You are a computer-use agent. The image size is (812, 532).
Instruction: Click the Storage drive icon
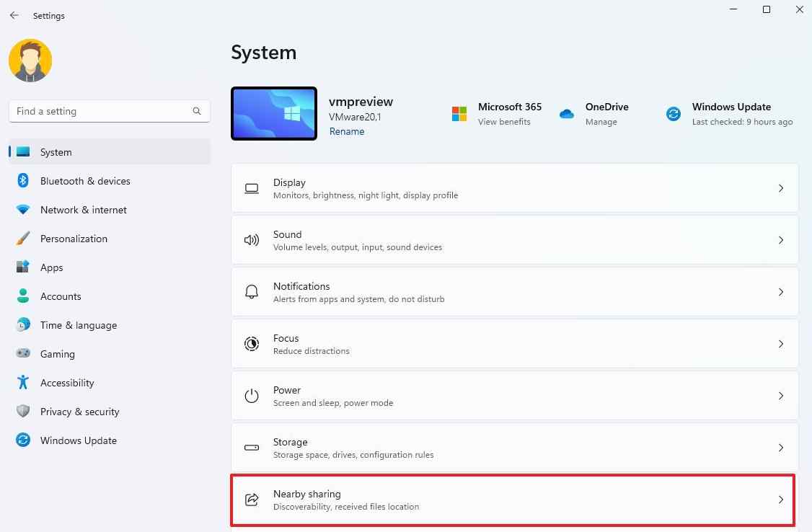tap(252, 448)
